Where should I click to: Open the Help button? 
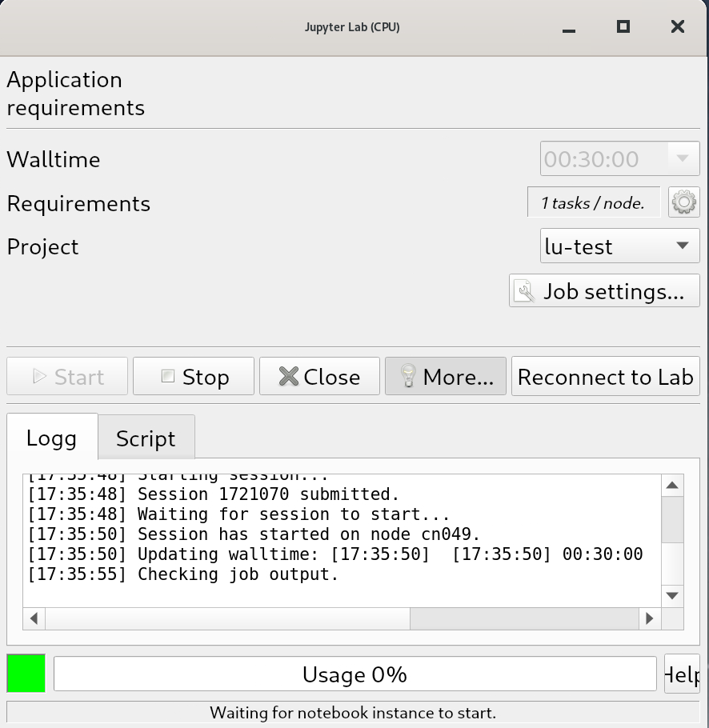click(681, 674)
